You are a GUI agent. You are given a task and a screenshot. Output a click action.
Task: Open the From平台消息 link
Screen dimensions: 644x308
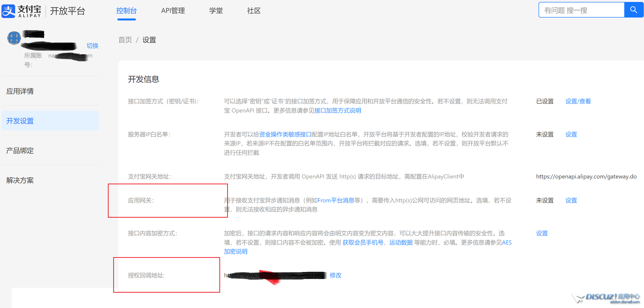tap(336, 200)
